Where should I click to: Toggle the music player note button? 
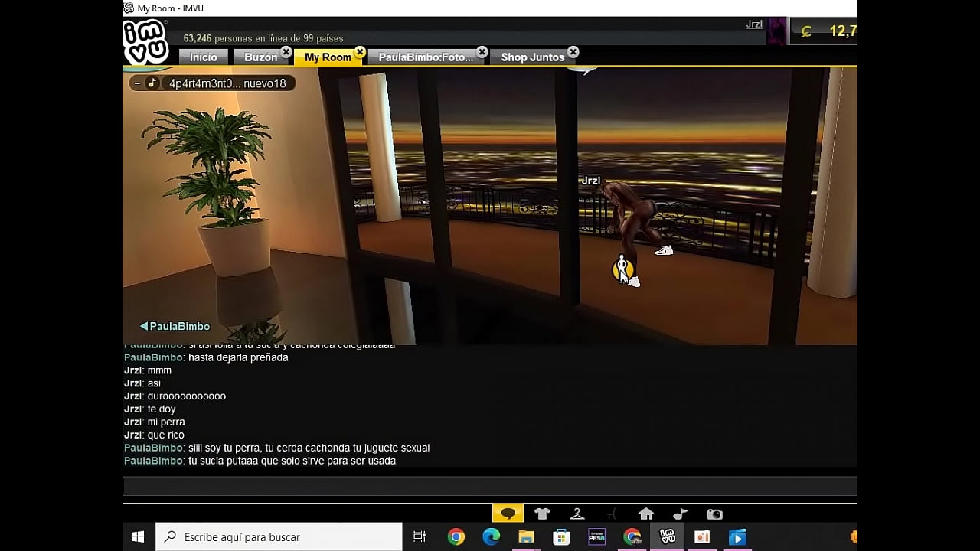point(152,83)
